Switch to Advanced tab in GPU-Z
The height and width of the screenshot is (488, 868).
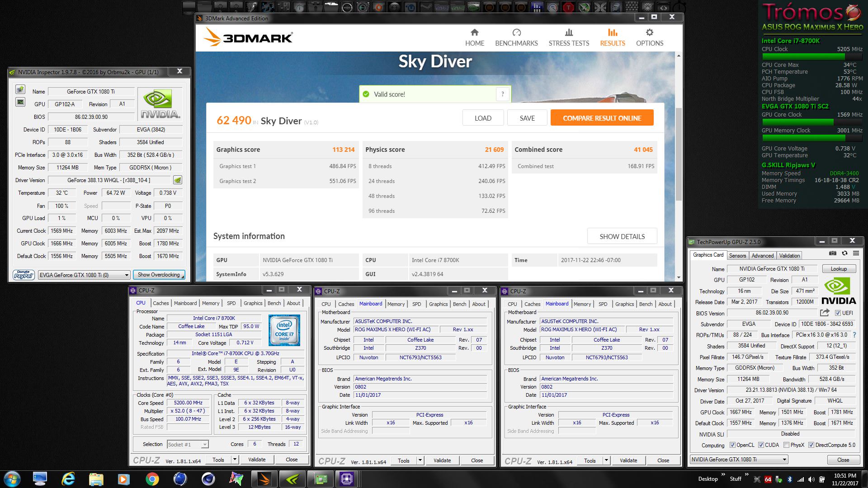[x=763, y=256]
